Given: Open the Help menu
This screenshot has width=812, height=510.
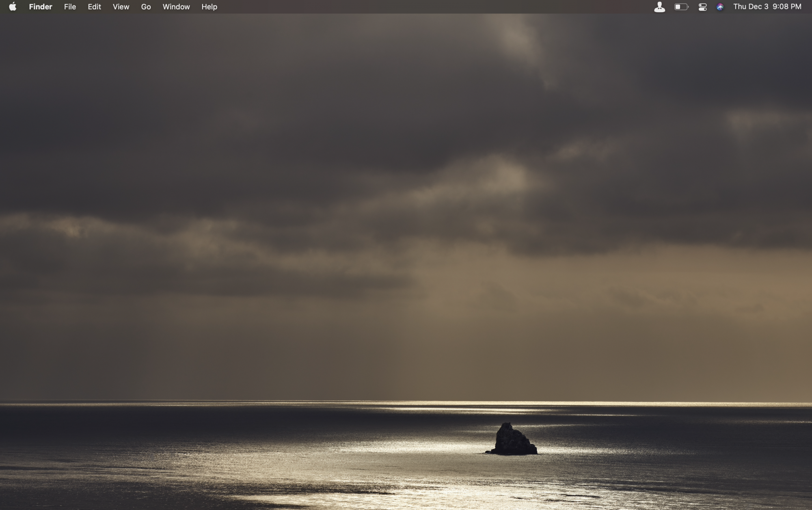Looking at the screenshot, I should [x=209, y=7].
